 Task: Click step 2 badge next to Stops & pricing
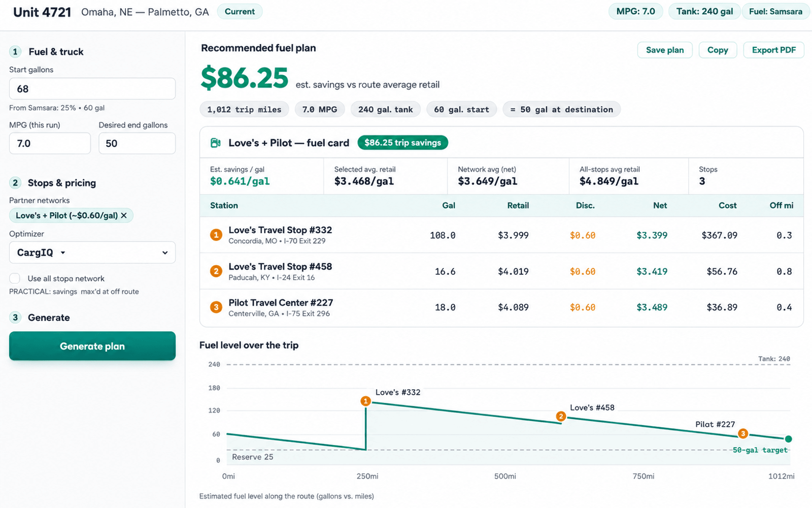(15, 182)
